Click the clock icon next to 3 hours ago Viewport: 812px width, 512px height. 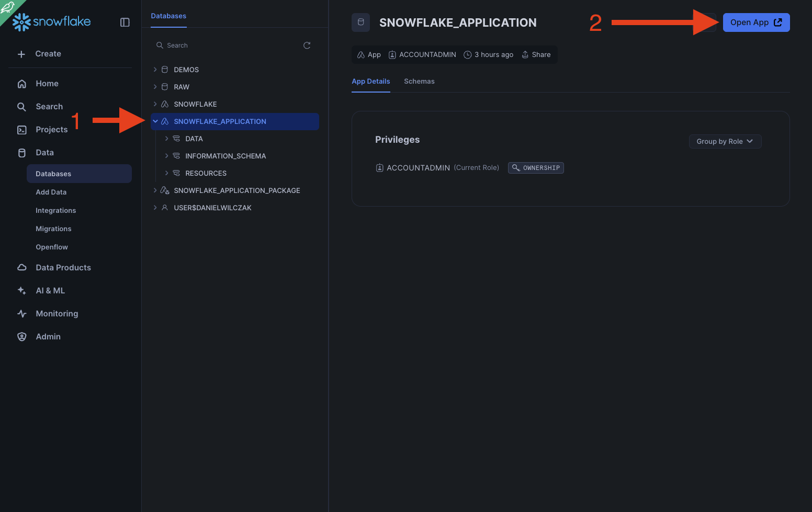[468, 55]
